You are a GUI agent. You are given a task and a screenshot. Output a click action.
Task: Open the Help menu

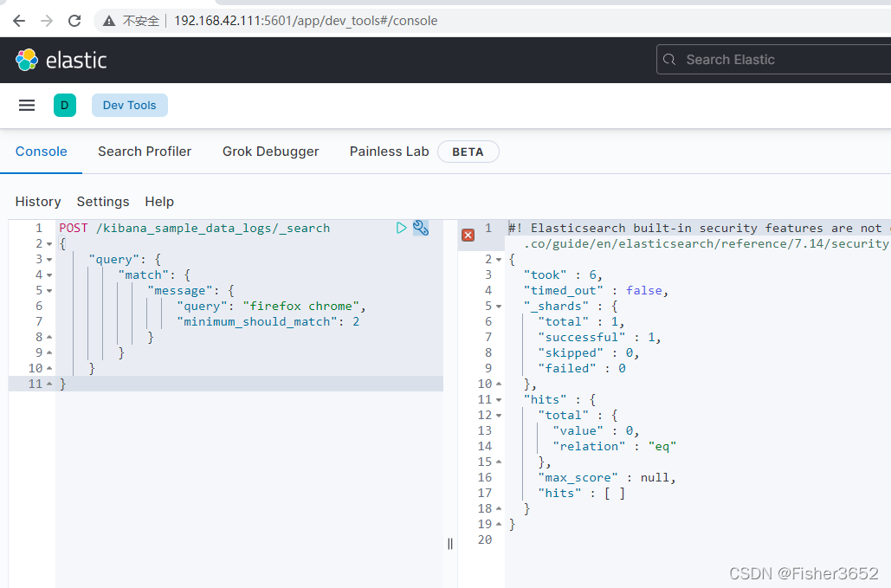tap(159, 202)
